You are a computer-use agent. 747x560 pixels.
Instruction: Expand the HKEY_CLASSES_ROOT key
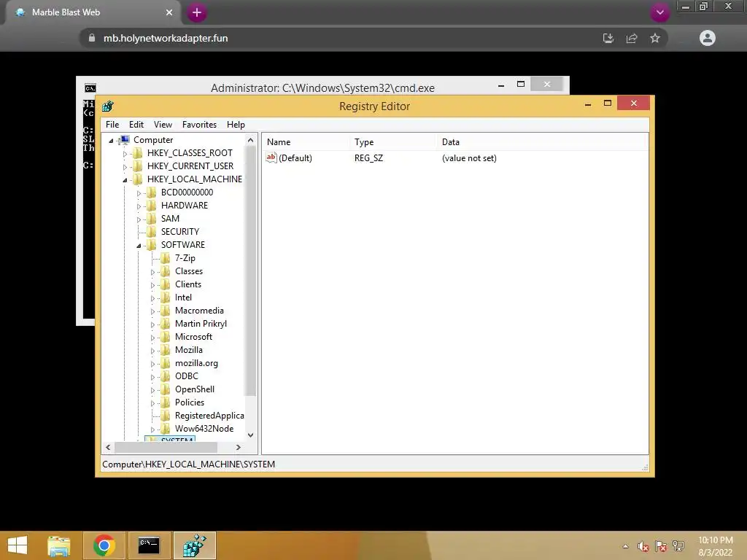pyautogui.click(x=125, y=154)
